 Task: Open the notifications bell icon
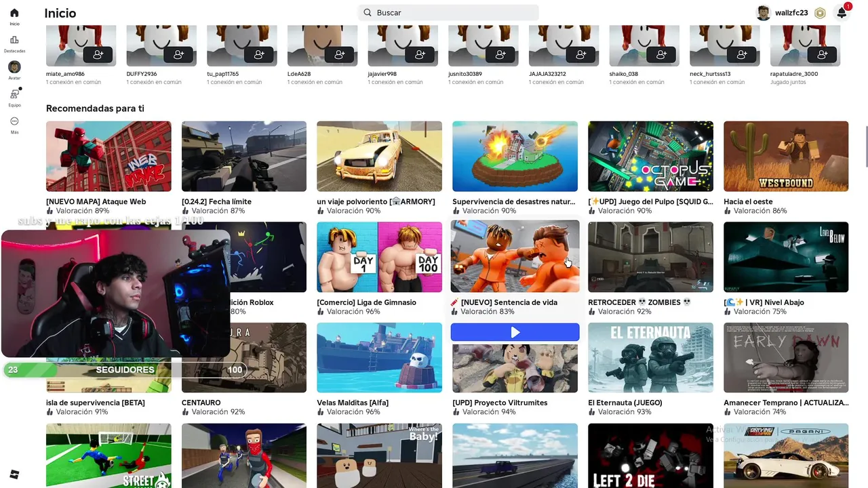click(x=842, y=13)
